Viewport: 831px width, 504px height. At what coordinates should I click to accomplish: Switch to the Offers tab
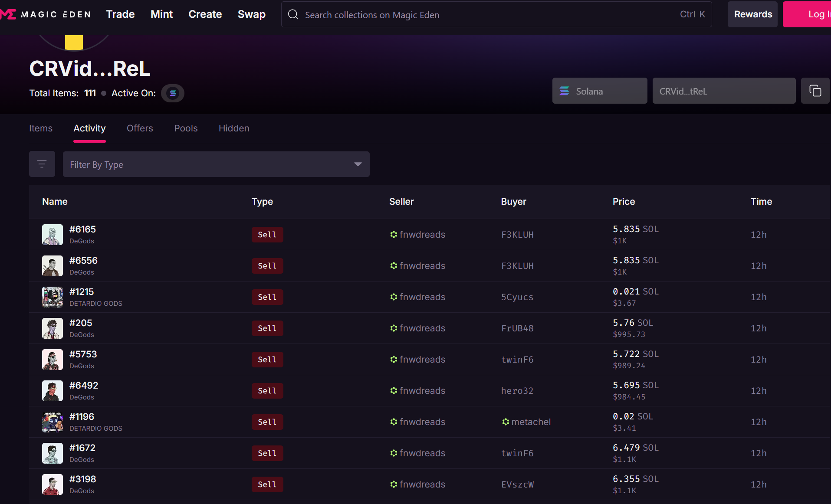[x=140, y=128]
